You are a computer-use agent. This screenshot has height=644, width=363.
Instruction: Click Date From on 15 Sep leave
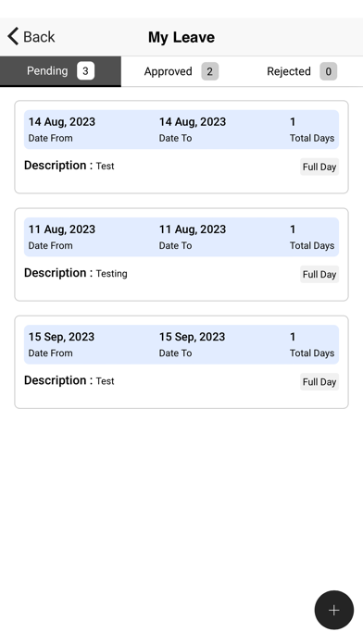coord(50,353)
